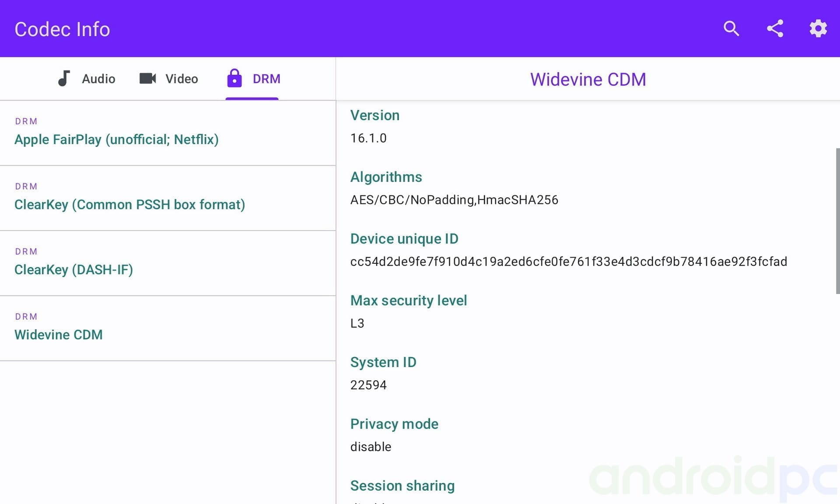Click the music note Audio icon
The image size is (840, 504).
64,79
